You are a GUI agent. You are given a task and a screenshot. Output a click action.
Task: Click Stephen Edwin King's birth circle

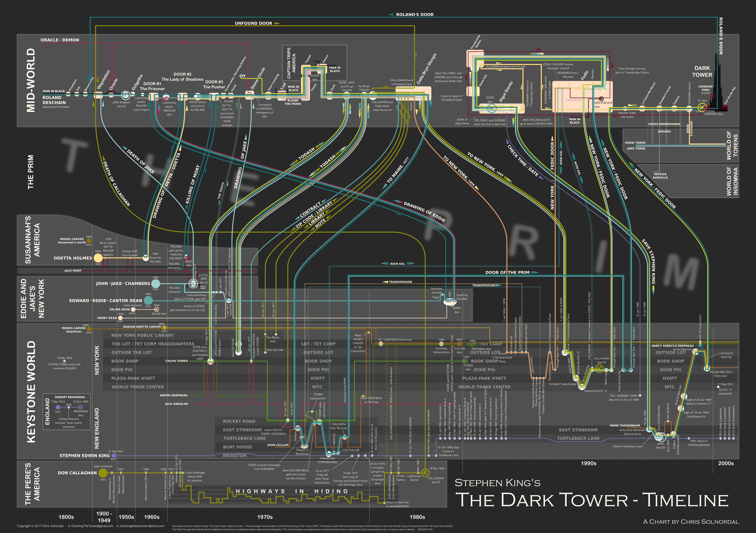click(x=114, y=456)
